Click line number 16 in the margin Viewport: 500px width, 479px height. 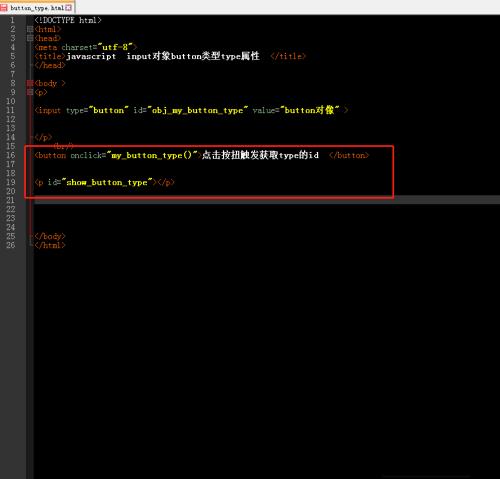pyautogui.click(x=11, y=155)
